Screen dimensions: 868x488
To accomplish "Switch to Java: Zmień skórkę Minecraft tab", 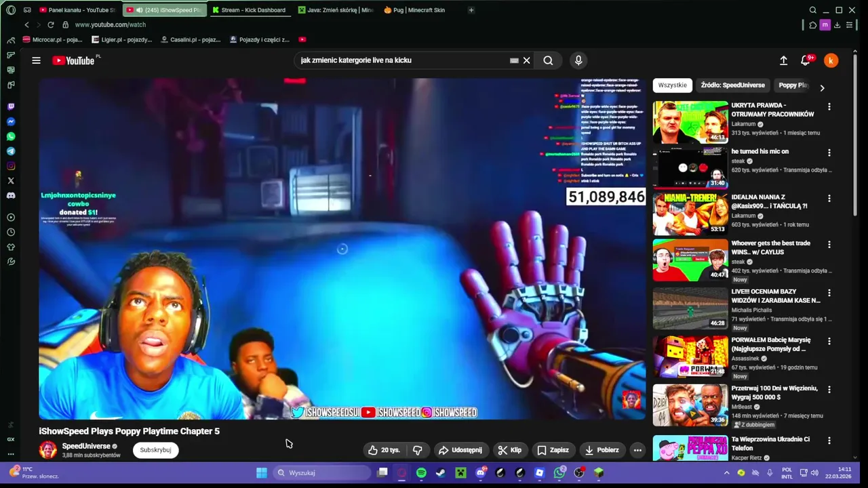I will point(336,10).
